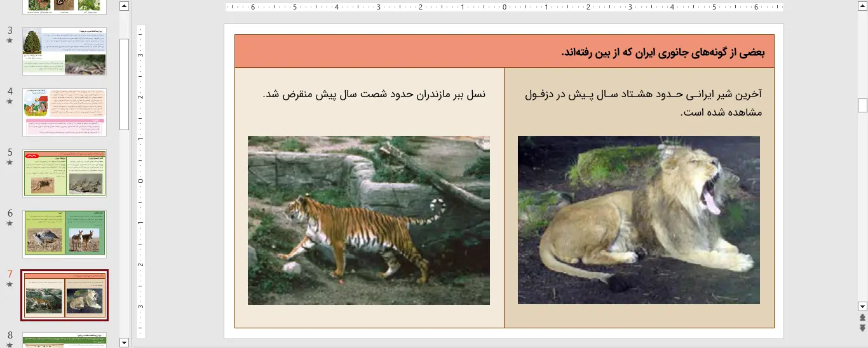Click the horizontal ruler above the slide

coord(505,8)
